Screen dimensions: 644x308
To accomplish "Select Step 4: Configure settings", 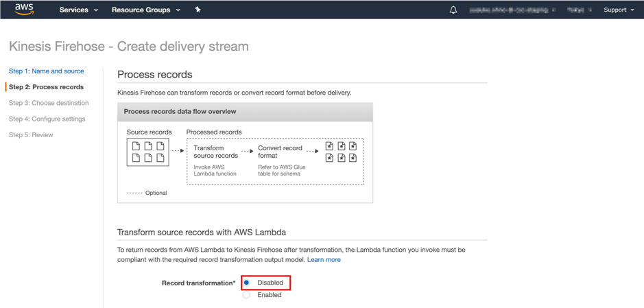I will [47, 119].
